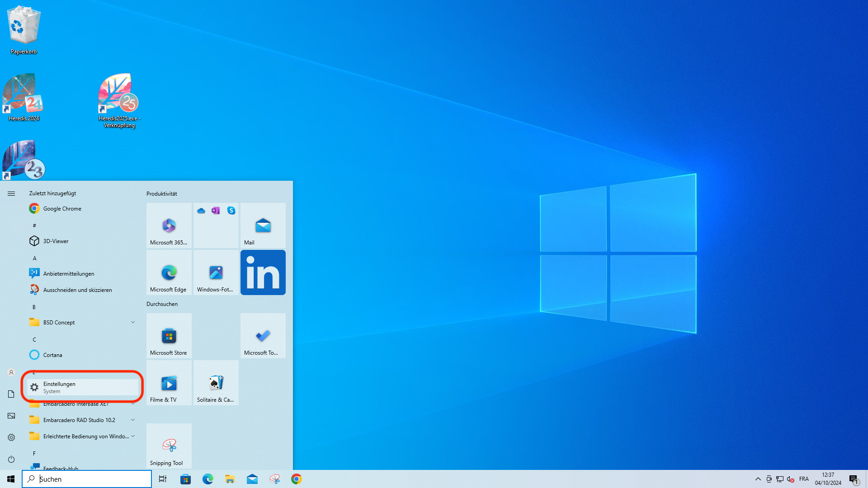Open the Microsoft To Do tile
The height and width of the screenshot is (488, 868).
point(262,336)
